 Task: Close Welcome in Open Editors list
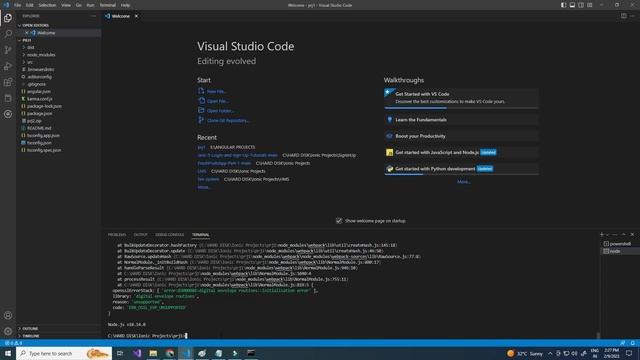pyautogui.click(x=27, y=33)
